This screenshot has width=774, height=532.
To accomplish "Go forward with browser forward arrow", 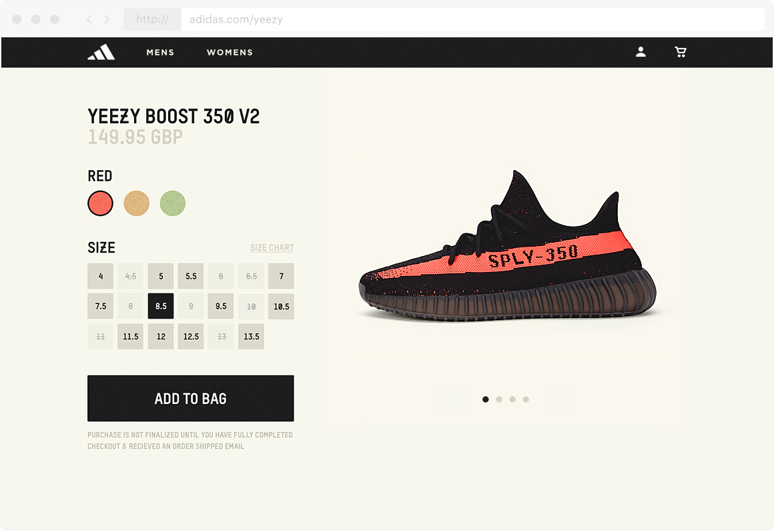I will (x=107, y=19).
